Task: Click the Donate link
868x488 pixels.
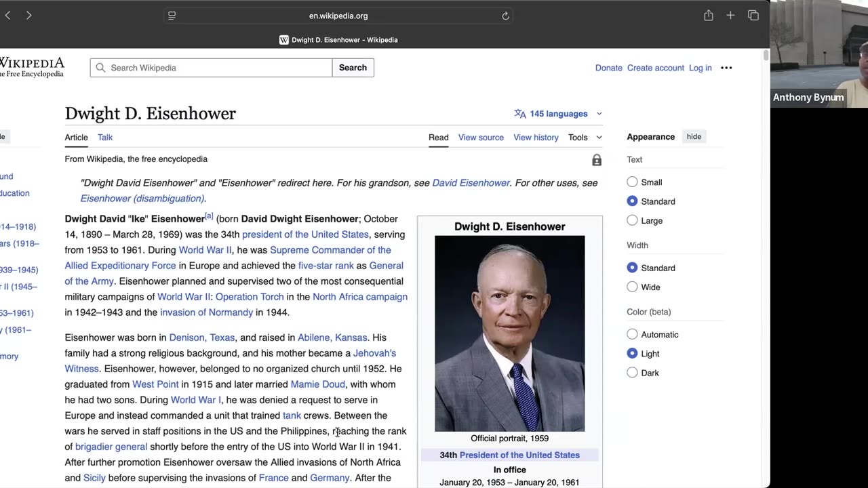Action: click(x=608, y=68)
